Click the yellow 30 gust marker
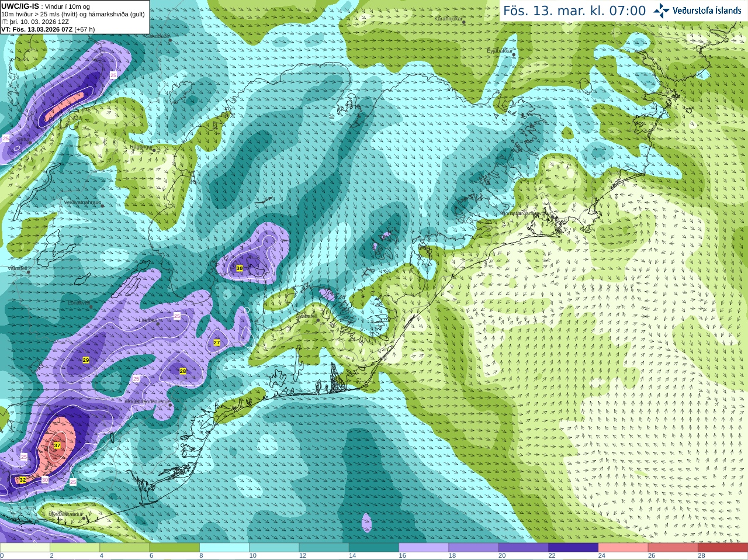This screenshot has height=560, width=748. coord(239,268)
